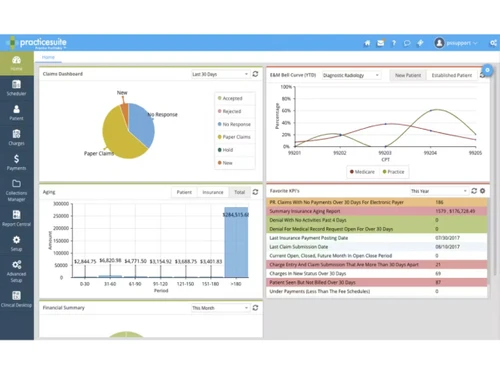The image size is (500, 375).
Task: Open the Last 30 Days dropdown
Action: tap(220, 74)
